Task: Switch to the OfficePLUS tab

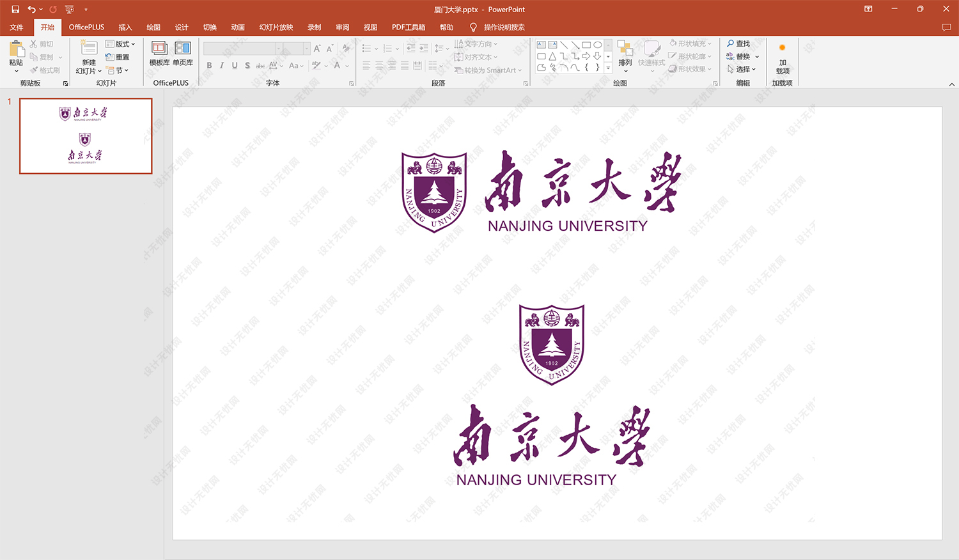Action: point(86,27)
